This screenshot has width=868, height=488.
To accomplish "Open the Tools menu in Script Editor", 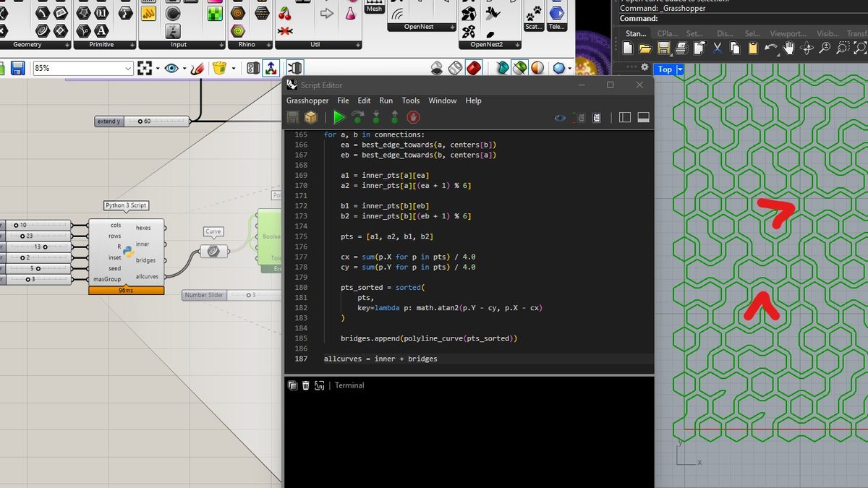I will click(x=410, y=100).
